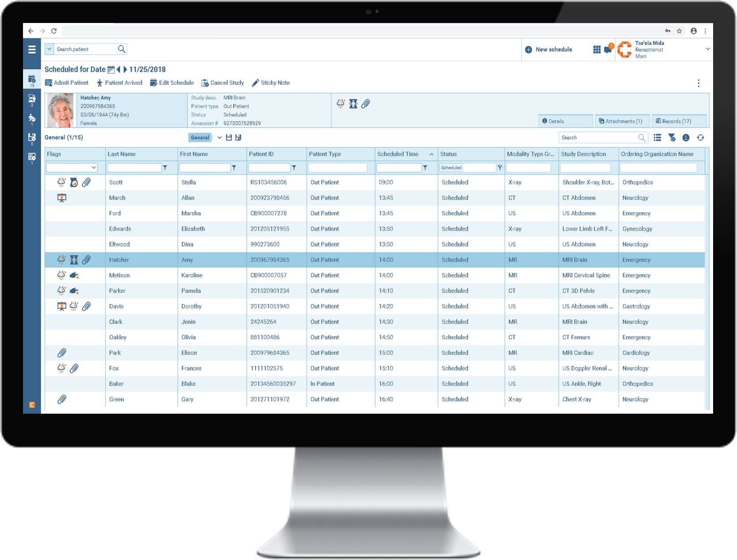Click the Admit Patient button
Image resolution: width=737 pixels, height=560 pixels.
(67, 83)
